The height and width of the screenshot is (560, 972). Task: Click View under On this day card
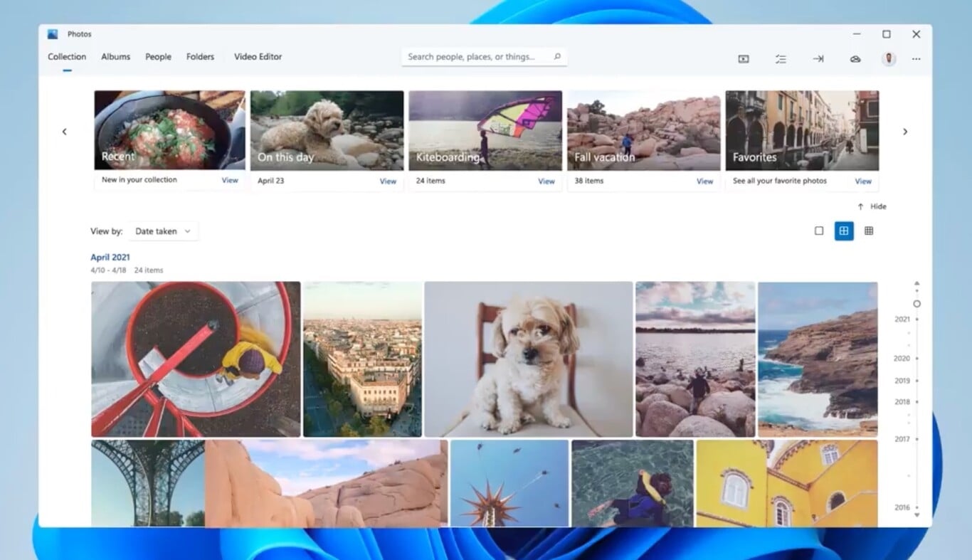[388, 181]
